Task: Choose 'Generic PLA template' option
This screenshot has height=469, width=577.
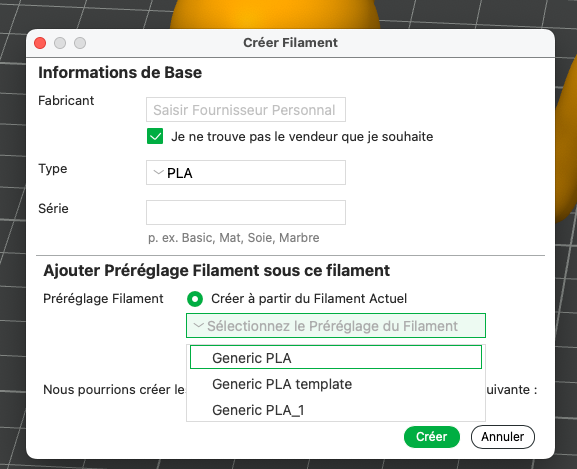Action: [336, 384]
